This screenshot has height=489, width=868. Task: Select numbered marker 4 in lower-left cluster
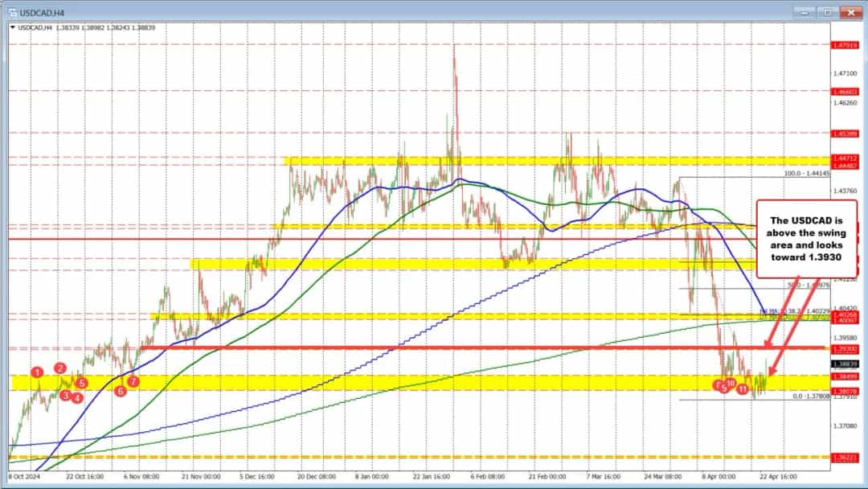[x=77, y=397]
